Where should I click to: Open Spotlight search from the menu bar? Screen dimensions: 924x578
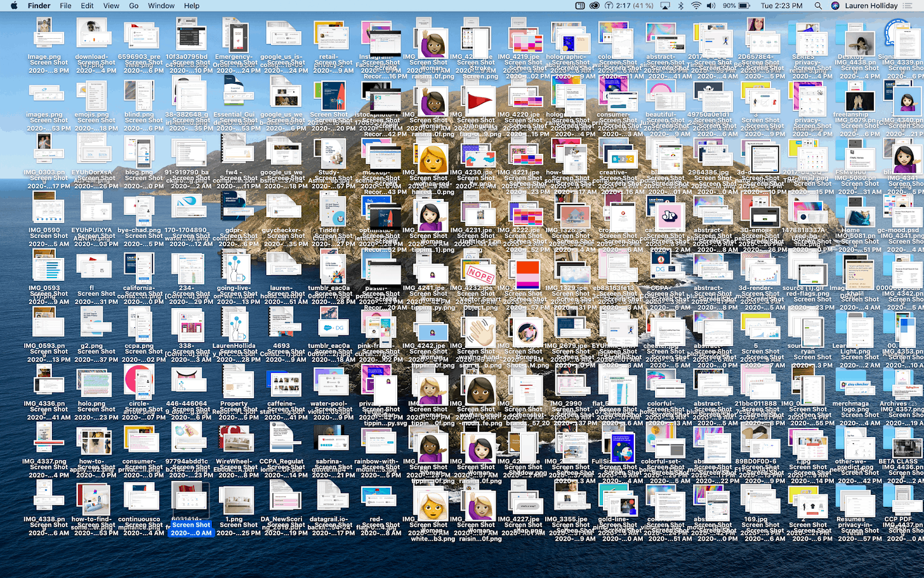click(x=818, y=6)
